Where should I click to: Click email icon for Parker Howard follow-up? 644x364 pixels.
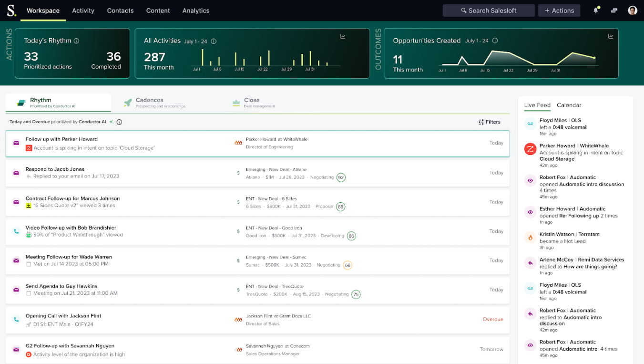point(16,143)
